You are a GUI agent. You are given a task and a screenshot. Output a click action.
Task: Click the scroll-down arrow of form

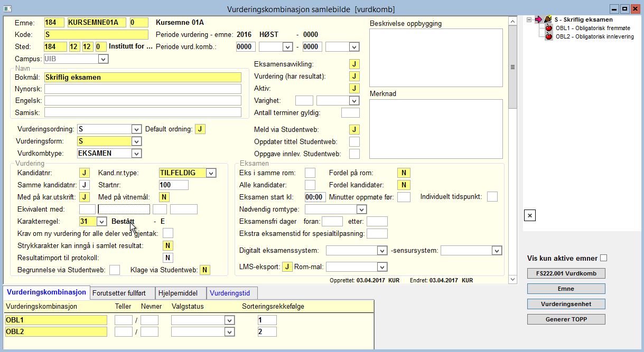(512, 279)
